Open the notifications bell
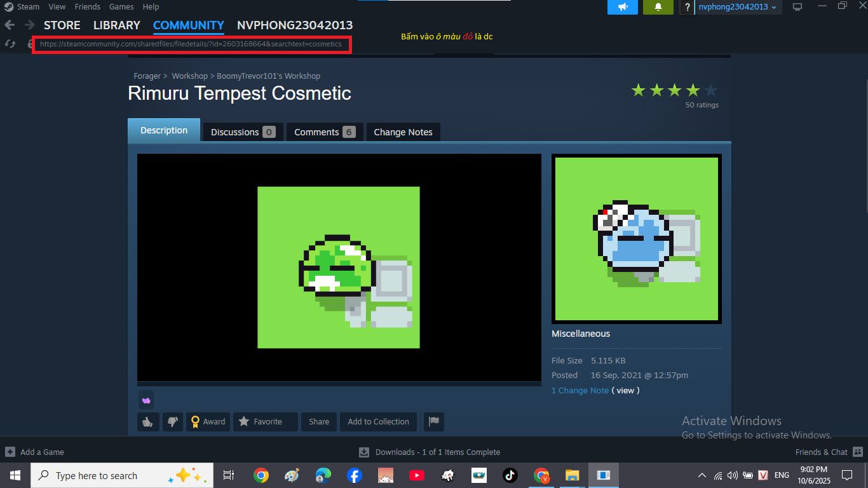 click(x=658, y=7)
